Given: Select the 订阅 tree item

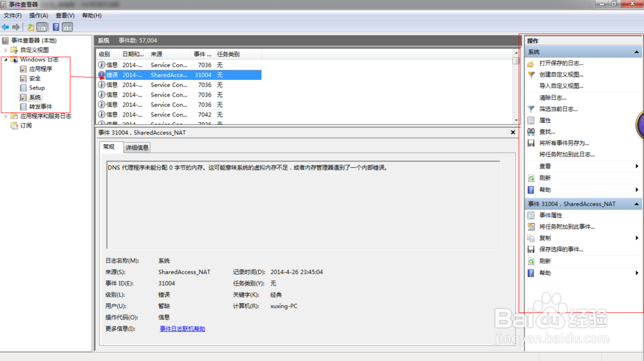Looking at the screenshot, I should (x=26, y=125).
